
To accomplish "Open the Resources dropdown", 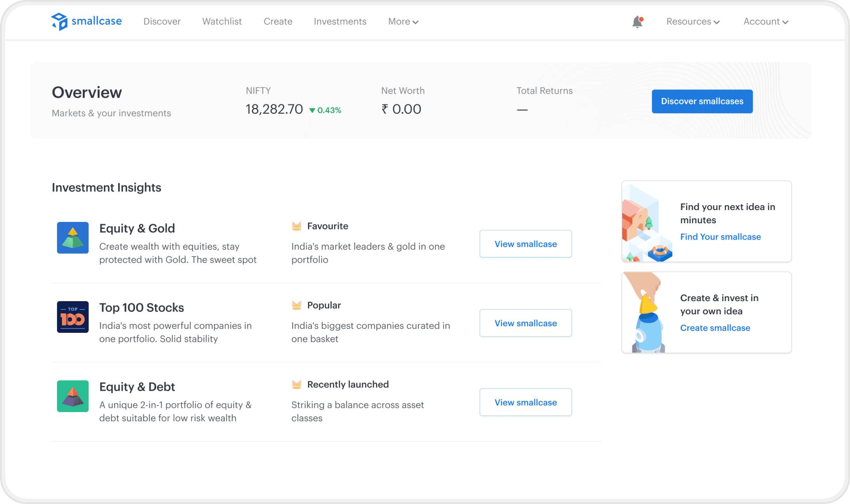I will coord(693,22).
